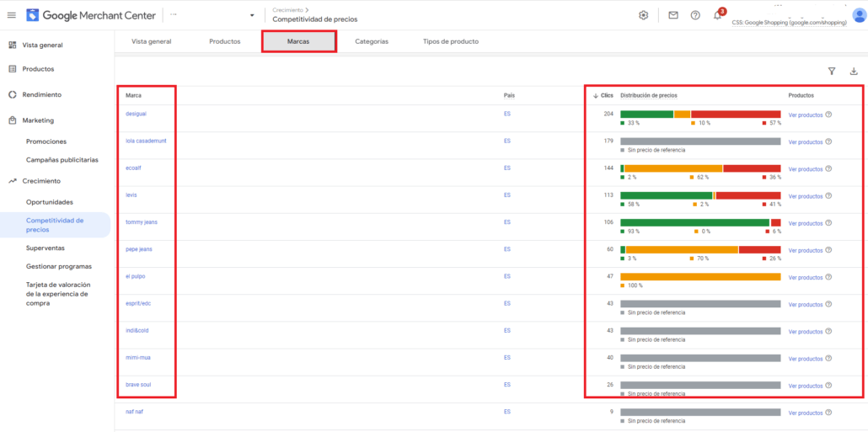Switch to the Productos tab
Viewport: 868px width, 432px height.
tap(224, 41)
